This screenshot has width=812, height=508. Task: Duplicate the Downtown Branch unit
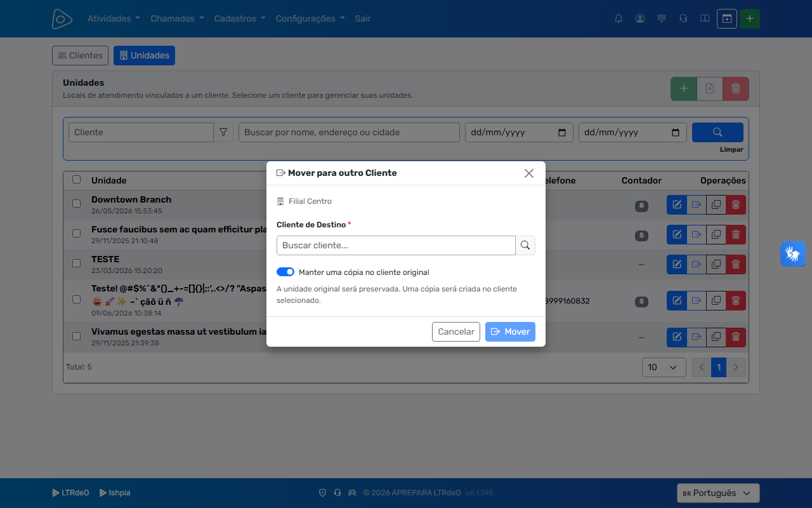[x=716, y=204]
